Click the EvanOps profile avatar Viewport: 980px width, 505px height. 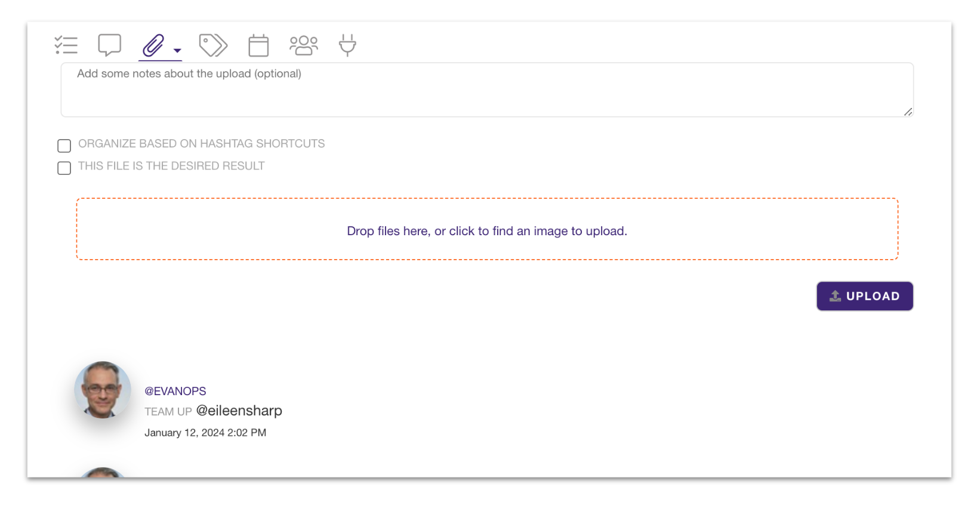103,390
